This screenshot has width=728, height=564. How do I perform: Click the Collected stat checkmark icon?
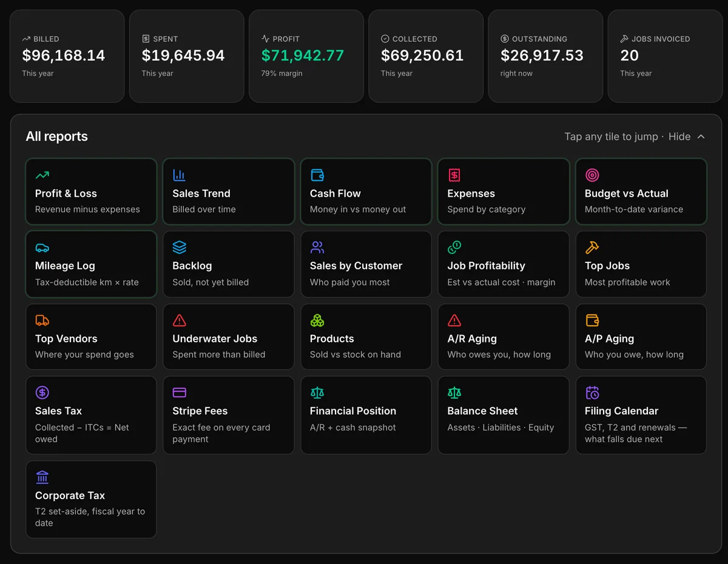pyautogui.click(x=385, y=39)
